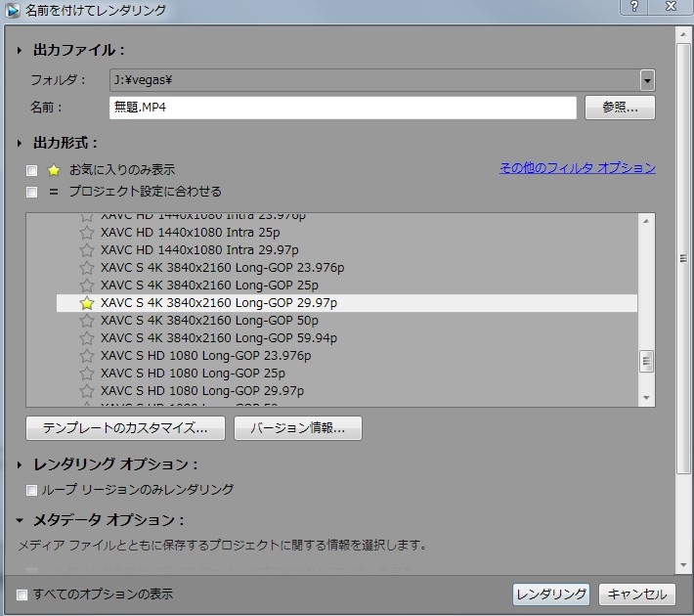694x616 pixels.
Task: Enable お気に入りのみ表示 checkbox
Action: coord(32,170)
